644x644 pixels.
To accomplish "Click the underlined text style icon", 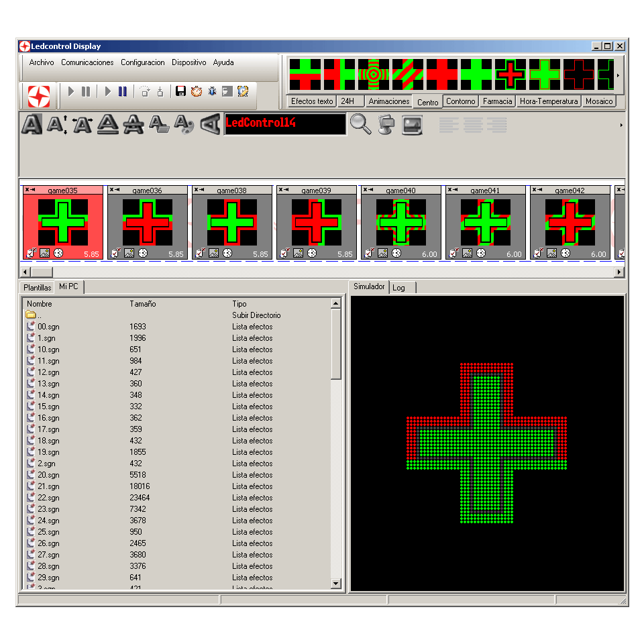I will [108, 124].
